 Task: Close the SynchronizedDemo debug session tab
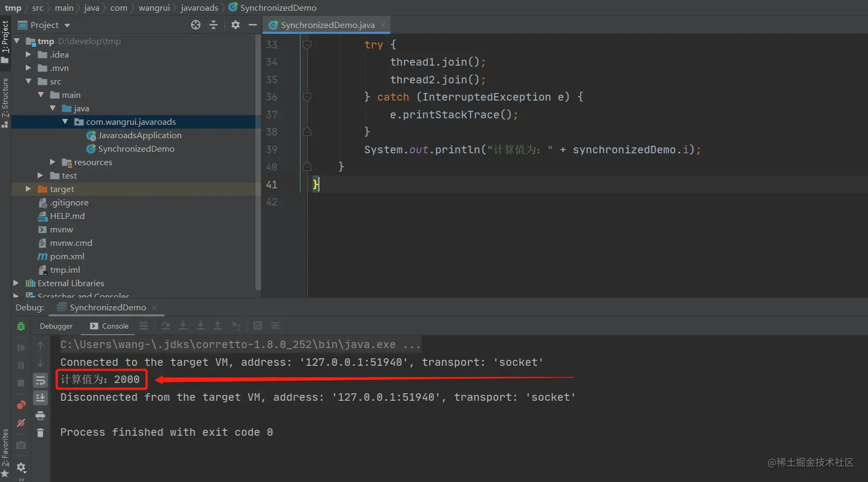pyautogui.click(x=154, y=308)
